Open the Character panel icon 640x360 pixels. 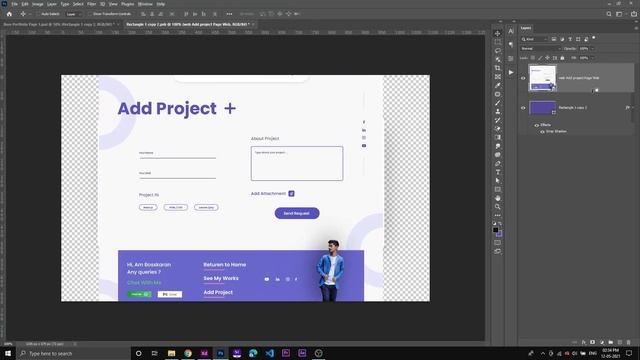coord(511,31)
